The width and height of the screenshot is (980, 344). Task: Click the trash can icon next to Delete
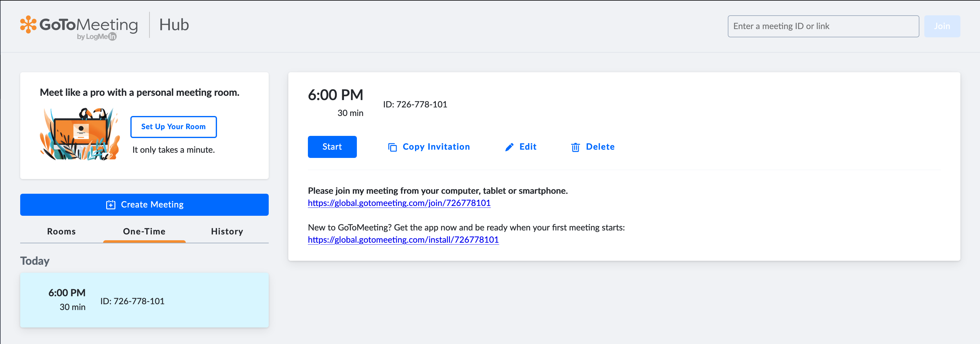(575, 147)
